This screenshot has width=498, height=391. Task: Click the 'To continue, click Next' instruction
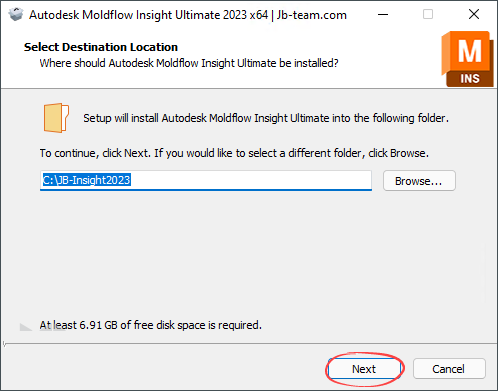point(234,153)
